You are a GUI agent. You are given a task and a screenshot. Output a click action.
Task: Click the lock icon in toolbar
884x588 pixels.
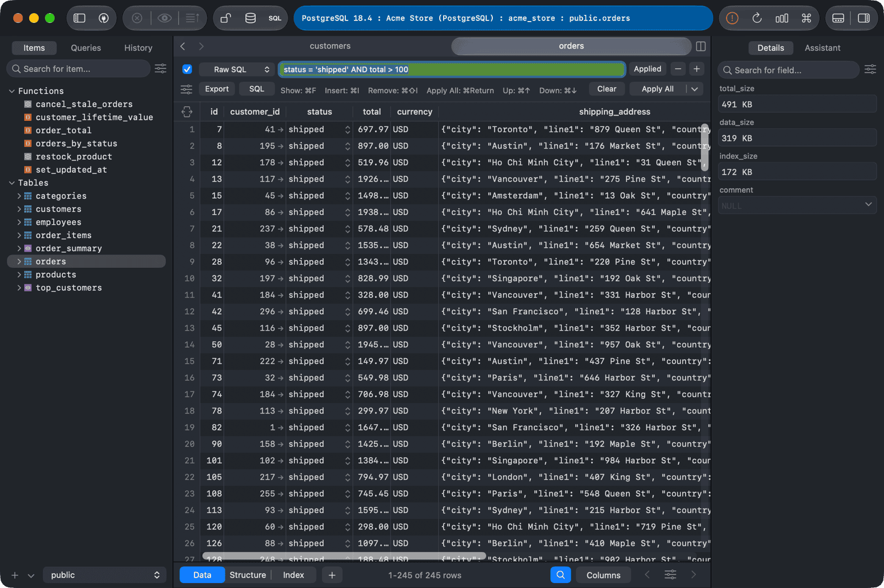(x=225, y=18)
